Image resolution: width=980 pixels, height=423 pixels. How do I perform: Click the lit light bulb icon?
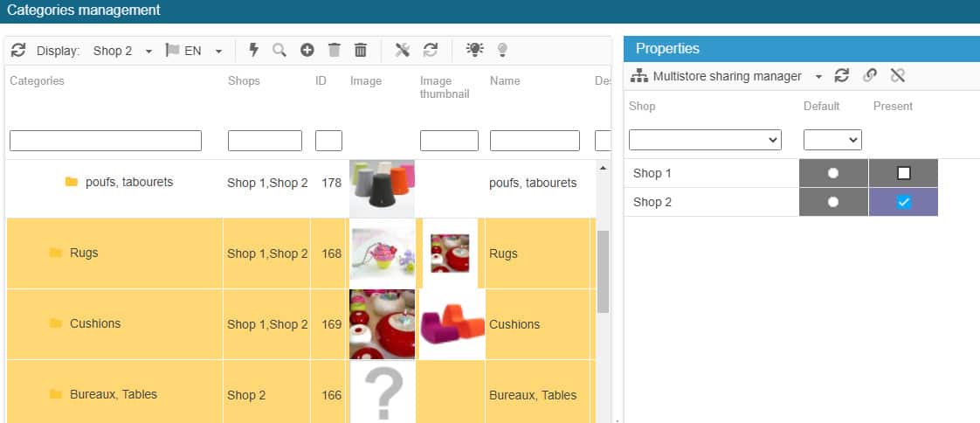(474, 50)
